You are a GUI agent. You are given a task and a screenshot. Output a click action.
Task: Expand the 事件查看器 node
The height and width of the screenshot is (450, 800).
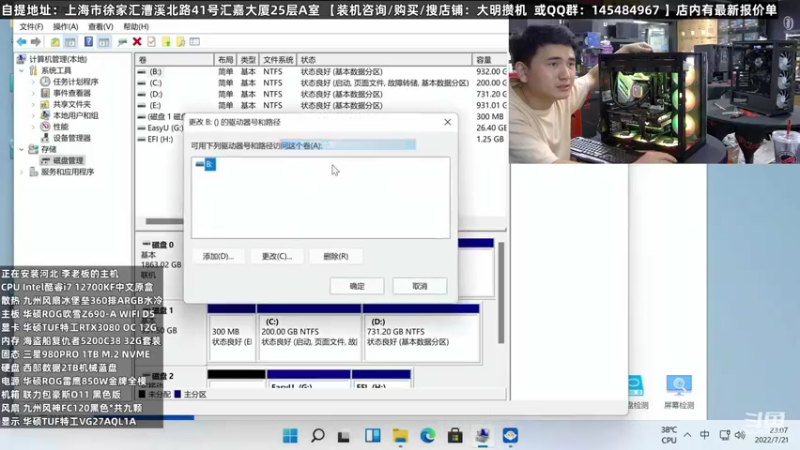[x=33, y=93]
